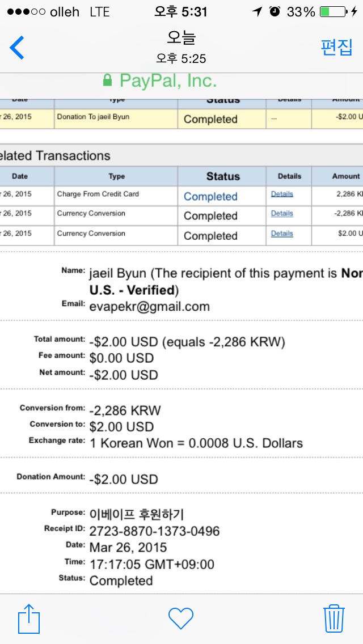The width and height of the screenshot is (363, 644).
Task: Tap the Related Transactions section header
Action: [x=56, y=156]
